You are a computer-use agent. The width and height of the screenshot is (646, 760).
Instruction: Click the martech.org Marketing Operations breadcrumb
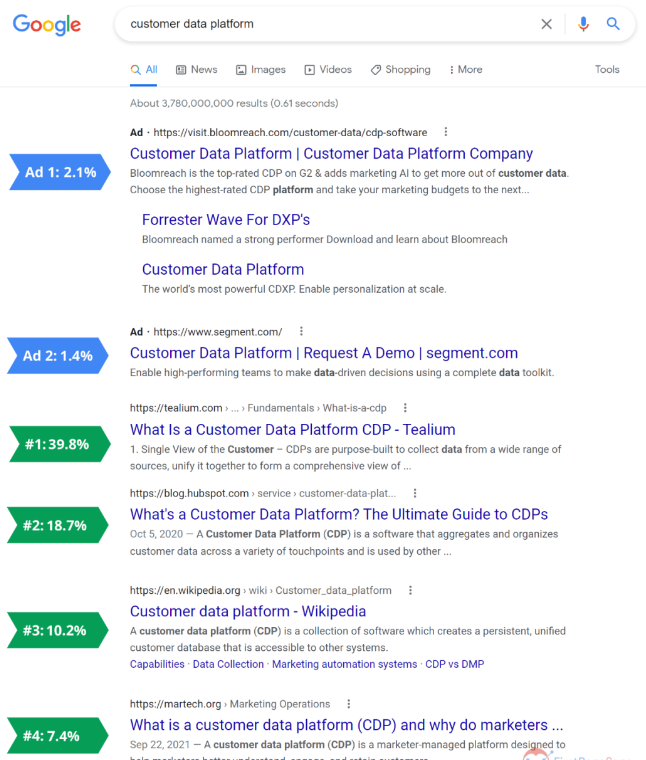pyautogui.click(x=230, y=704)
